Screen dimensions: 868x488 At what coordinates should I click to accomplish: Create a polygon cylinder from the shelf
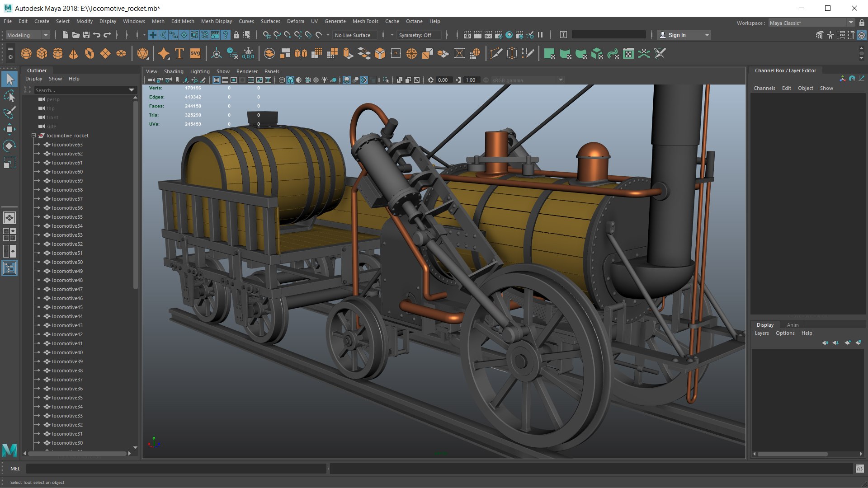(58, 54)
